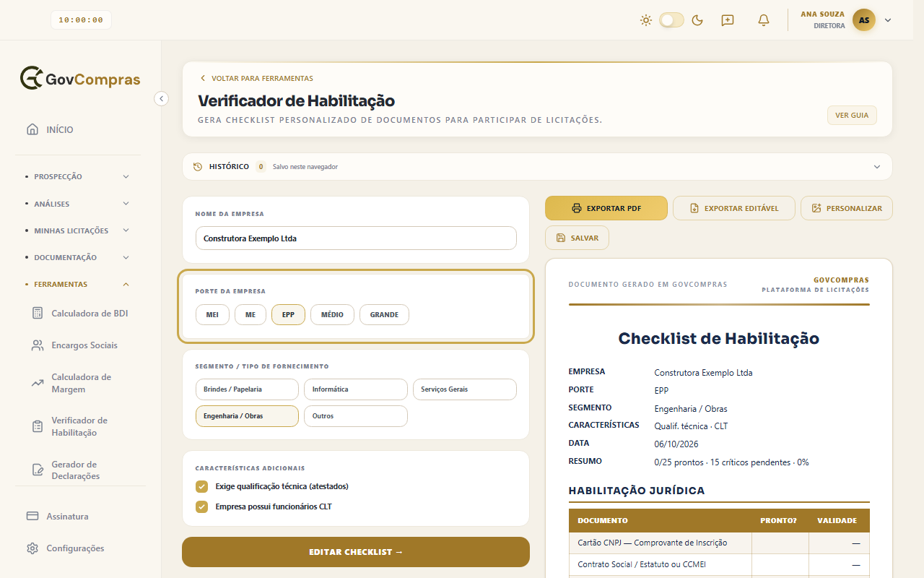Screen dimensions: 924x578
Task: Click the Configurações gear icon
Action: pyautogui.click(x=32, y=548)
